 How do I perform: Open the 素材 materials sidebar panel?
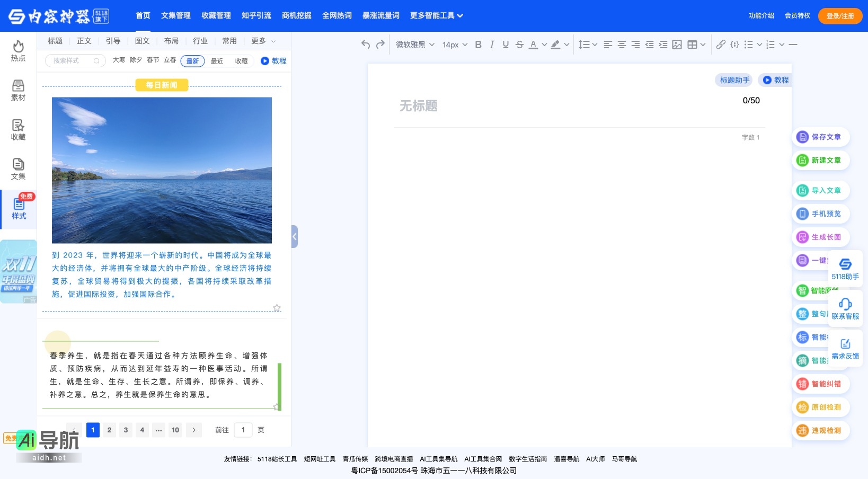pos(18,91)
